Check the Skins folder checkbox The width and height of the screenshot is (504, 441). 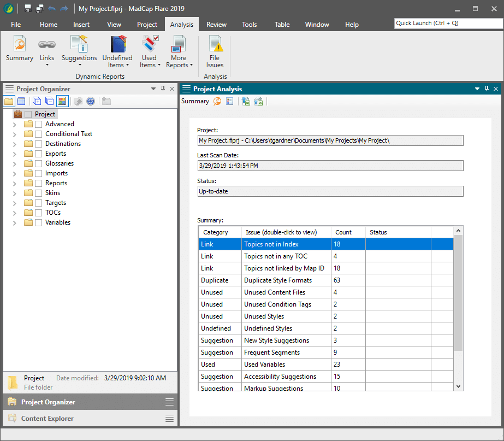tap(39, 193)
